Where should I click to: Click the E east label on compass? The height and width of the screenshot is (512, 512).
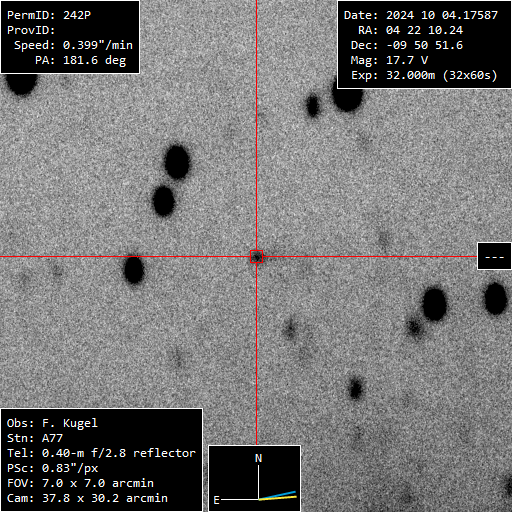[x=216, y=500]
